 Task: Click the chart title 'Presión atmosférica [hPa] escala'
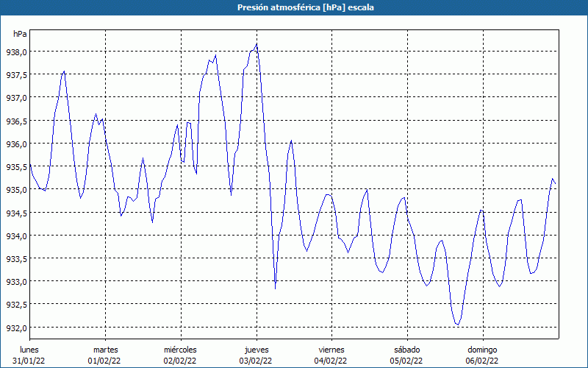pyautogui.click(x=306, y=7)
